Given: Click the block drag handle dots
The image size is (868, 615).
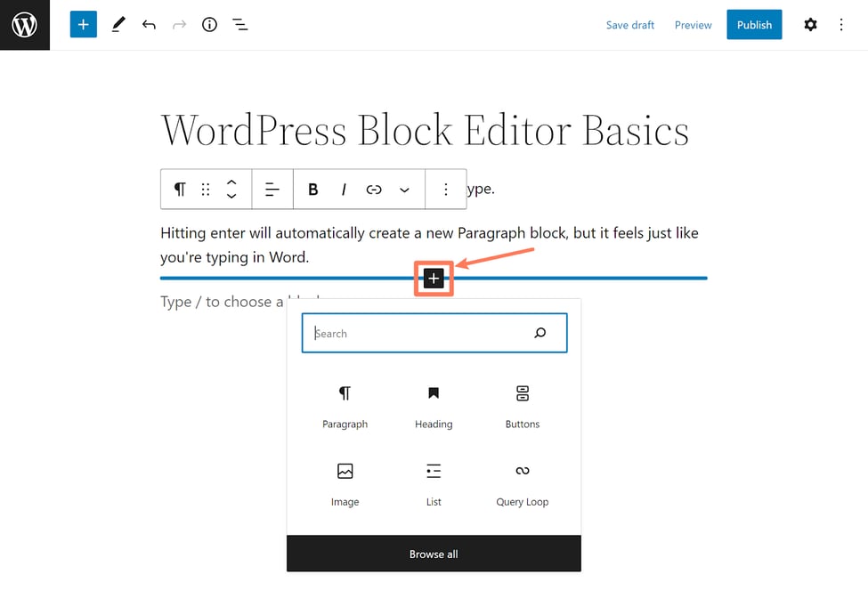Looking at the screenshot, I should [206, 190].
